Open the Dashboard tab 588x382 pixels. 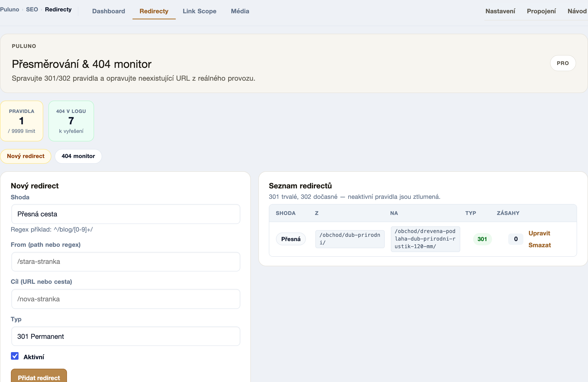[109, 11]
